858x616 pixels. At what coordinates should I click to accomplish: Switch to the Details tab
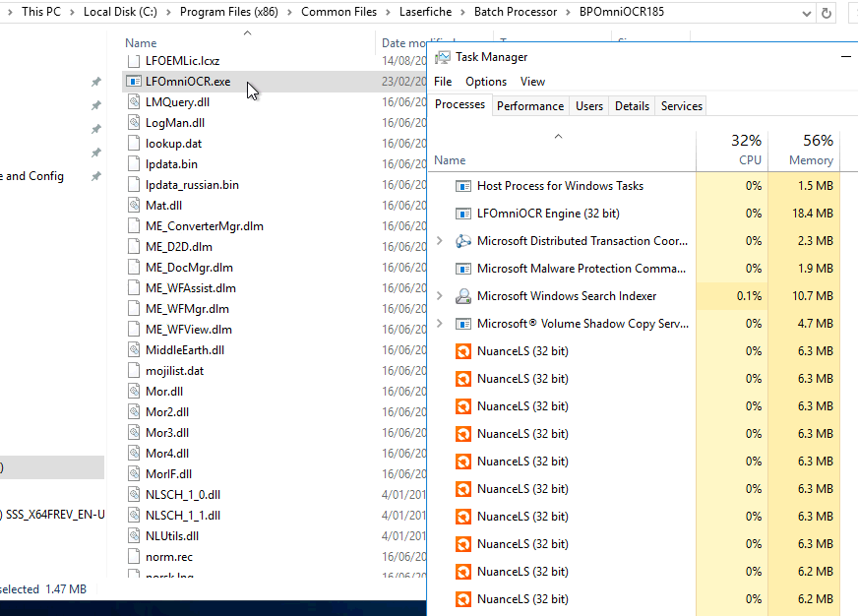coord(632,106)
